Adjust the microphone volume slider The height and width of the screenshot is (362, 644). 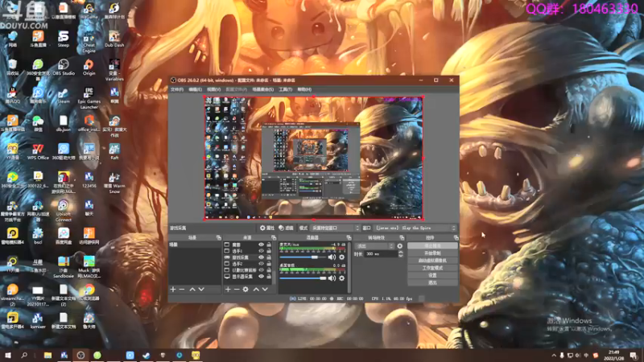303,257
